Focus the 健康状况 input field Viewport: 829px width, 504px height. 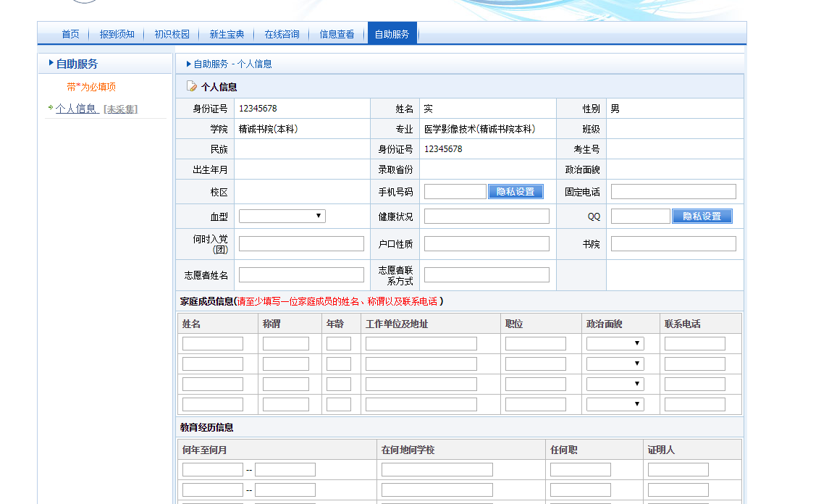click(487, 217)
